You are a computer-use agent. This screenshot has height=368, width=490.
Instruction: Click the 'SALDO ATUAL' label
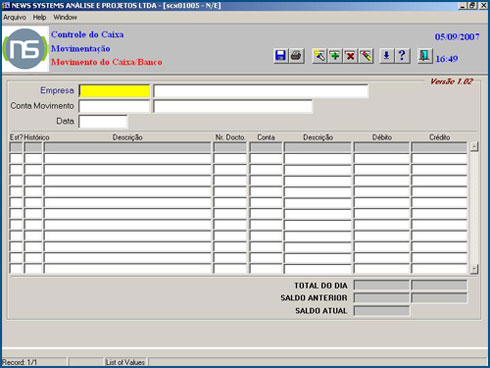pyautogui.click(x=321, y=311)
